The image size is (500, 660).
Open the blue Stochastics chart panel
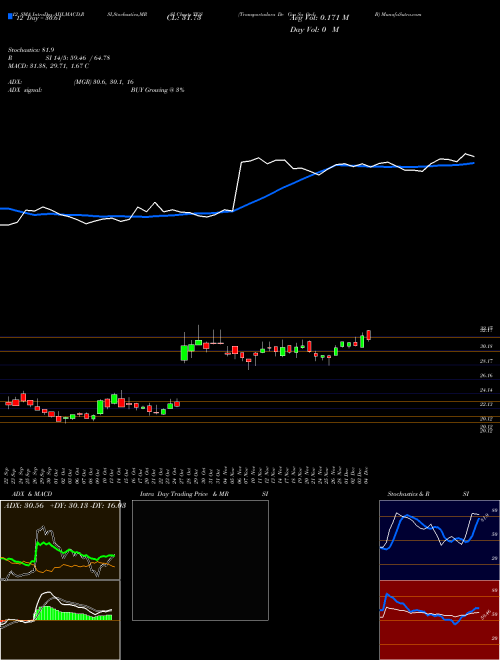[439, 540]
